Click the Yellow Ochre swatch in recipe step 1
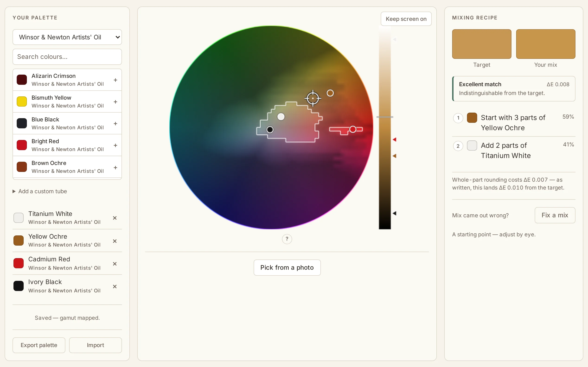The height and width of the screenshot is (367, 588). [472, 118]
